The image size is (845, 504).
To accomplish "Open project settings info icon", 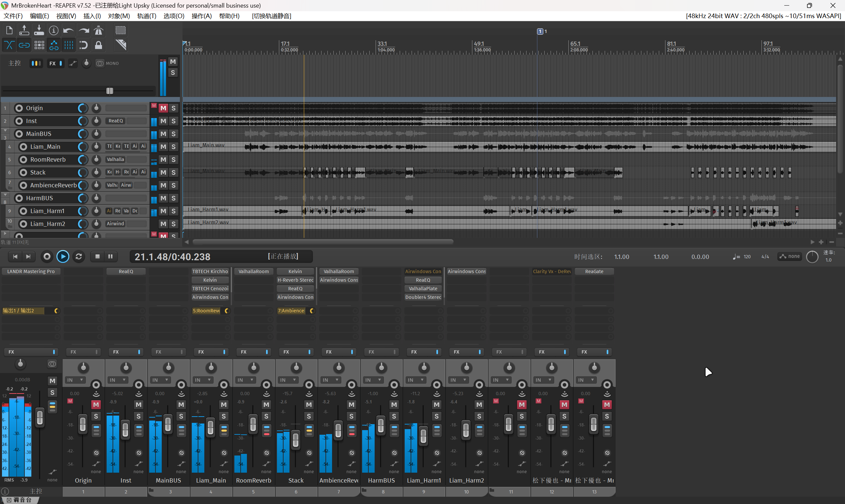I will coord(54,31).
